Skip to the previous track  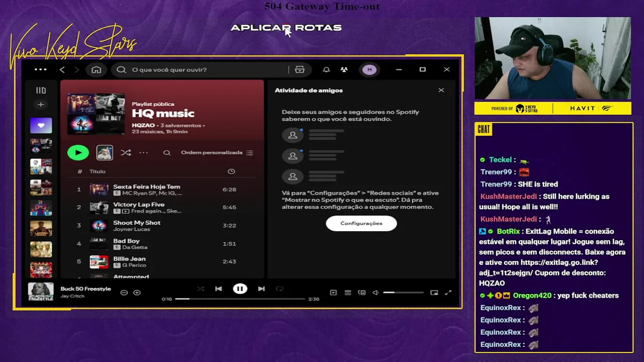coord(218,289)
